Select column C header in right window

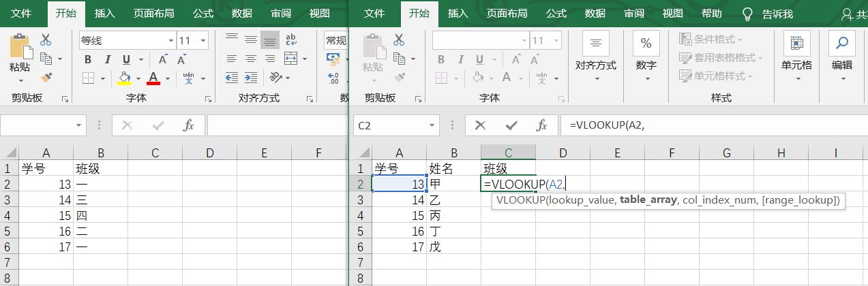coord(508,153)
